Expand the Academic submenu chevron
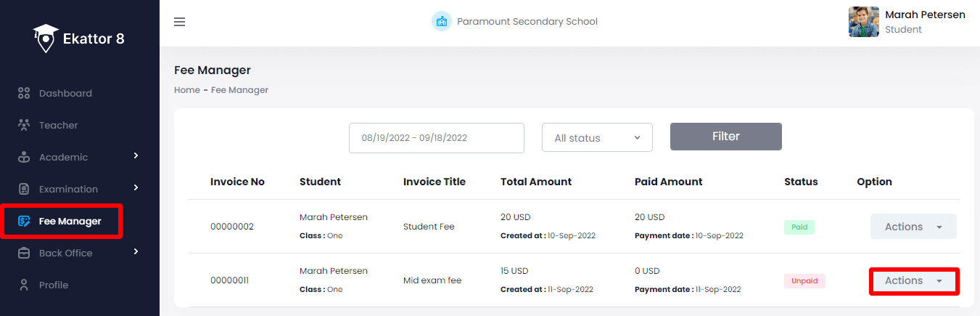 coord(136,156)
